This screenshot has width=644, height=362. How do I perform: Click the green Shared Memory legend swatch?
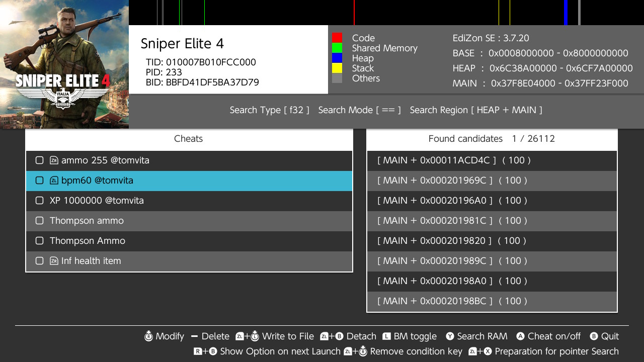pyautogui.click(x=337, y=48)
